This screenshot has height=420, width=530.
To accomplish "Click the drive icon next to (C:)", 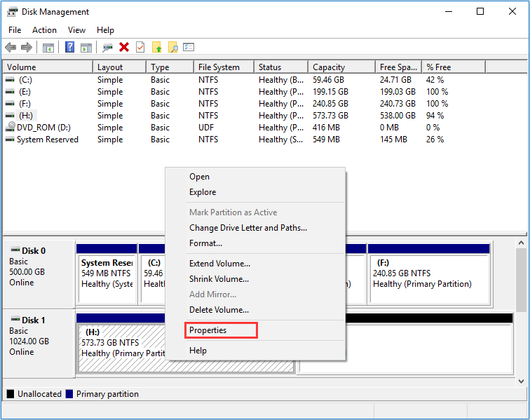I will [10, 80].
